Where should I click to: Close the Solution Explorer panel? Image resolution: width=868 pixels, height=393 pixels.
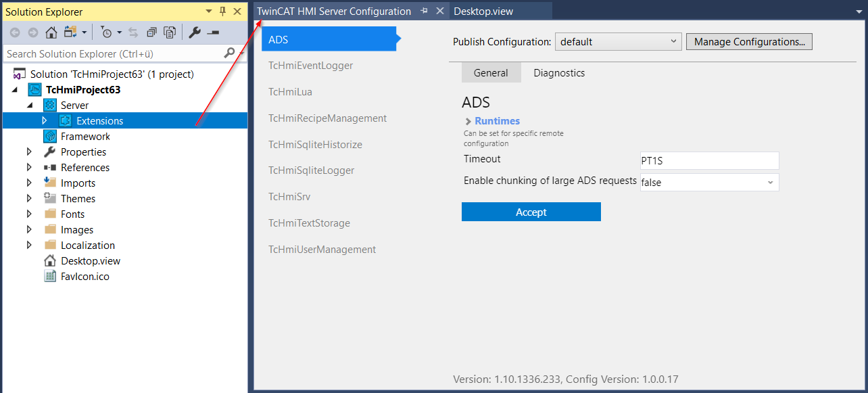[237, 11]
